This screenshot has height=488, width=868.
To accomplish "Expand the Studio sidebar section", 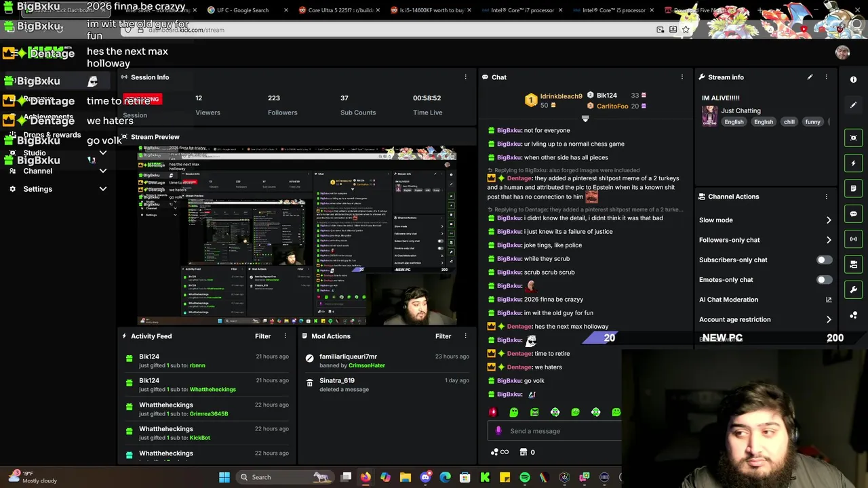I will 103,153.
